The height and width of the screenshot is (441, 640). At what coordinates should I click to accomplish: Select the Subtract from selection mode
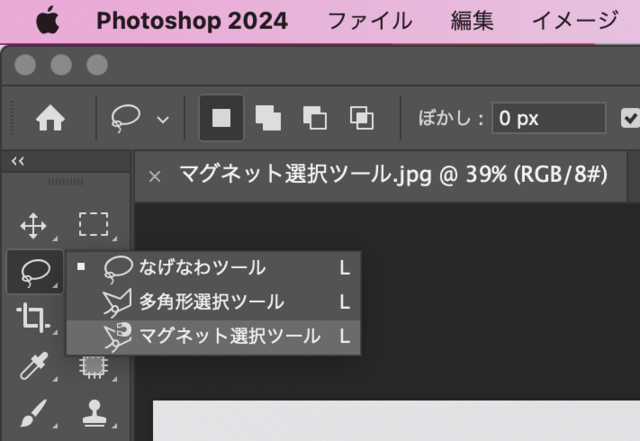pyautogui.click(x=315, y=118)
